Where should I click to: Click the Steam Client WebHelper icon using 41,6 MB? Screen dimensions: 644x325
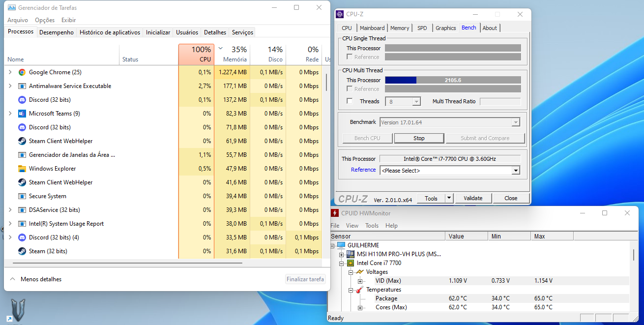[22, 182]
